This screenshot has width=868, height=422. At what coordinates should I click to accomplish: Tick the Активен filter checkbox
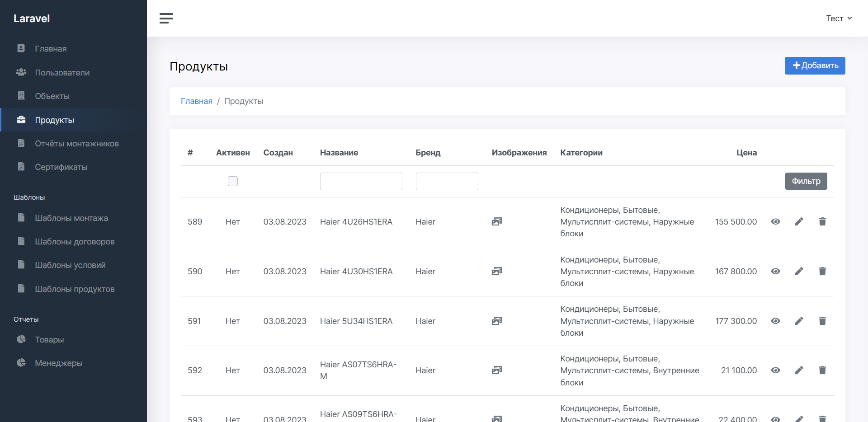click(233, 181)
